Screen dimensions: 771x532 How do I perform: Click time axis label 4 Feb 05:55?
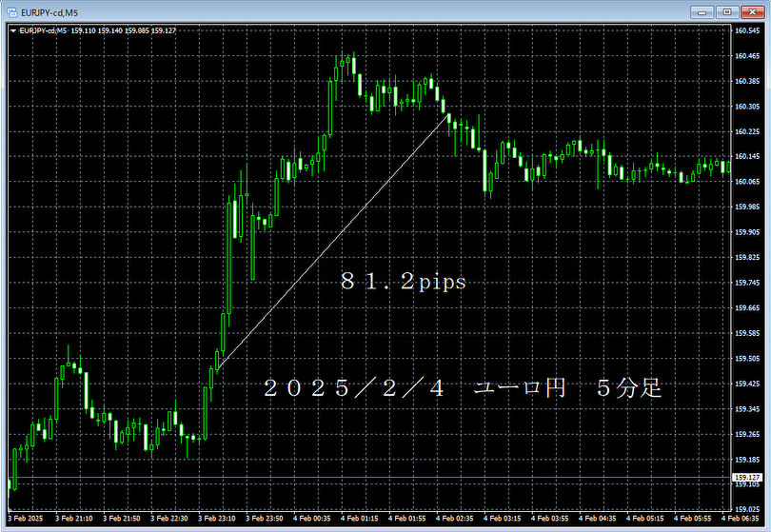click(693, 519)
